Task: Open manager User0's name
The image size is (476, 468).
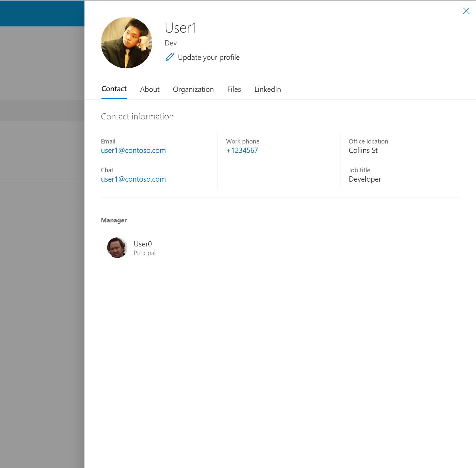Action: (x=143, y=244)
